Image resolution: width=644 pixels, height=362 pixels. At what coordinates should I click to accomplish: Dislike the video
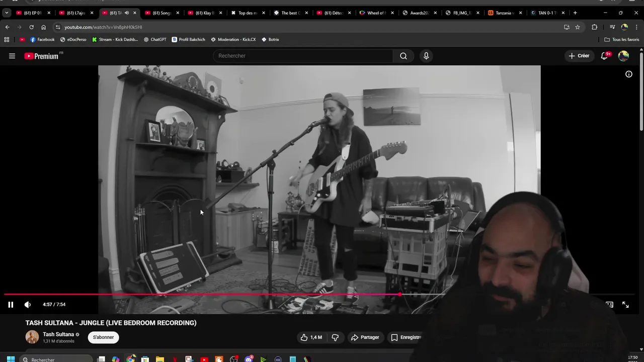335,337
